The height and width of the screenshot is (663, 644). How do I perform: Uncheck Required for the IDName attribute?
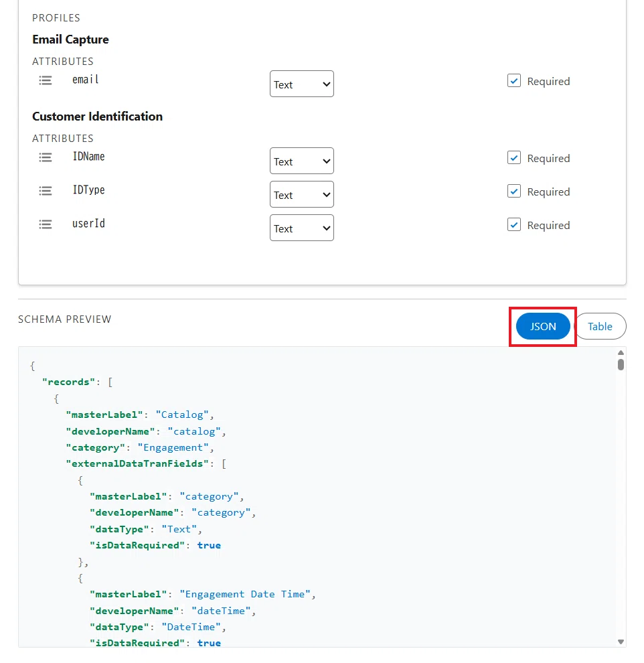coord(514,158)
